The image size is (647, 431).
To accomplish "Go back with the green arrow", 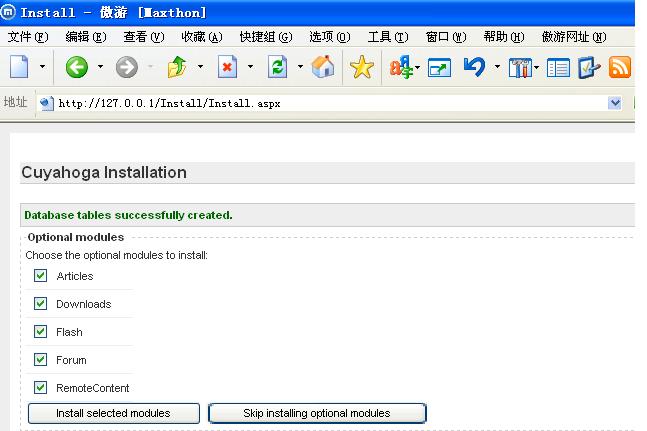I will point(77,67).
